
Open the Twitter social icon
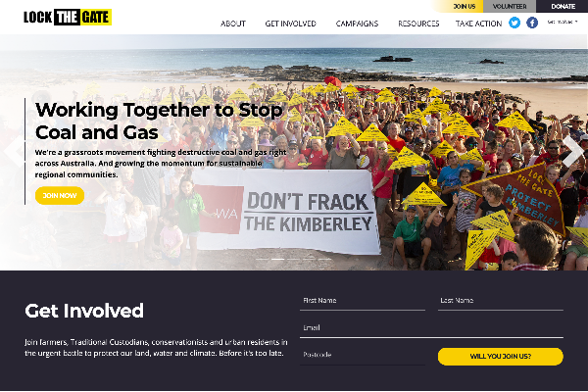tap(514, 23)
